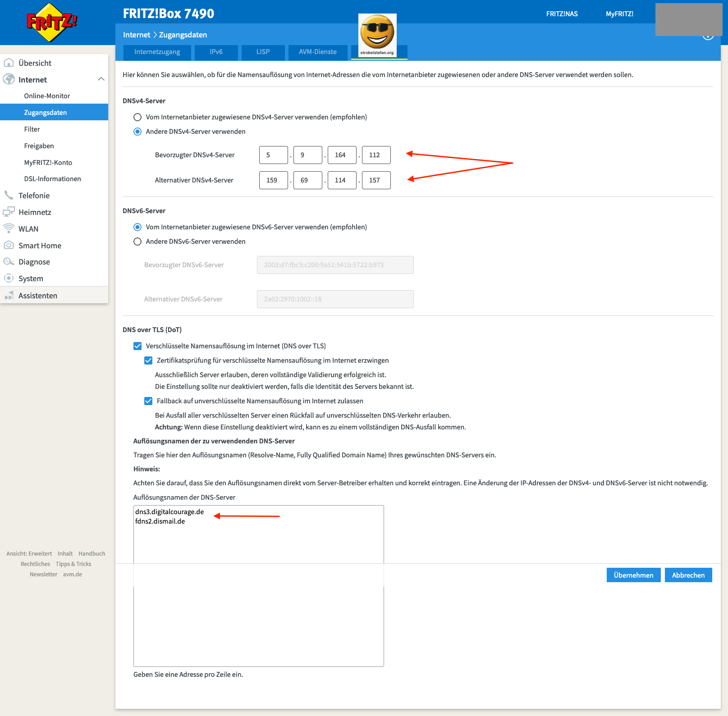Image resolution: width=728 pixels, height=716 pixels.
Task: Click the Übernehmen button
Action: click(x=633, y=575)
